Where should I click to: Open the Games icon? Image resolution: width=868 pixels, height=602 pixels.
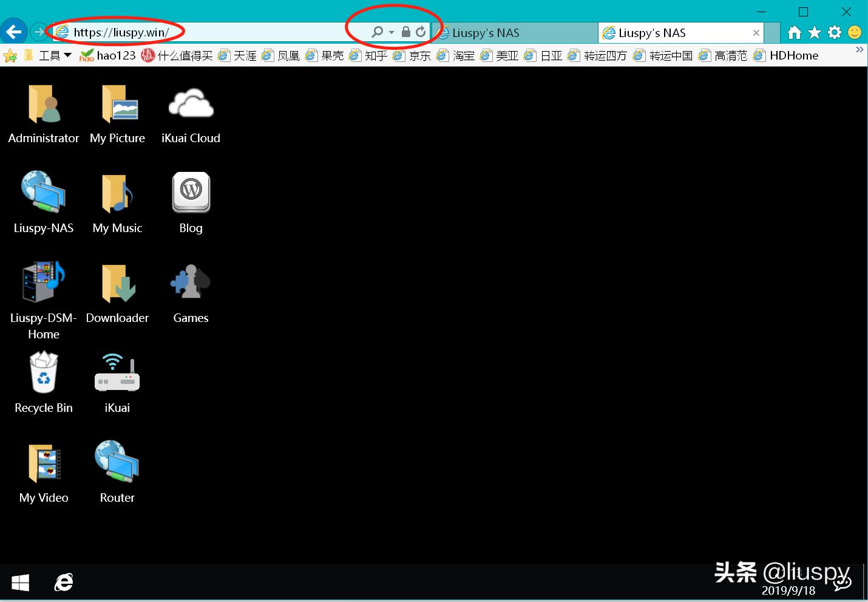coord(191,281)
